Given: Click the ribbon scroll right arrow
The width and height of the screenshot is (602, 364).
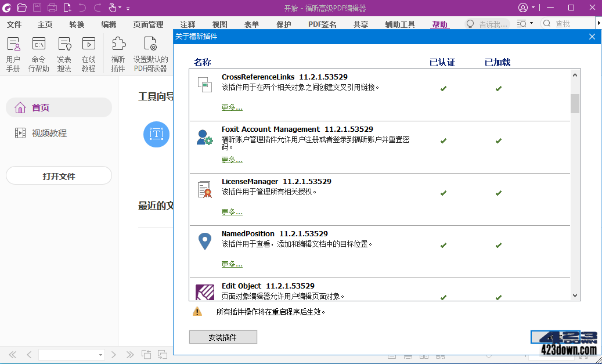Looking at the screenshot, I should tap(599, 24).
